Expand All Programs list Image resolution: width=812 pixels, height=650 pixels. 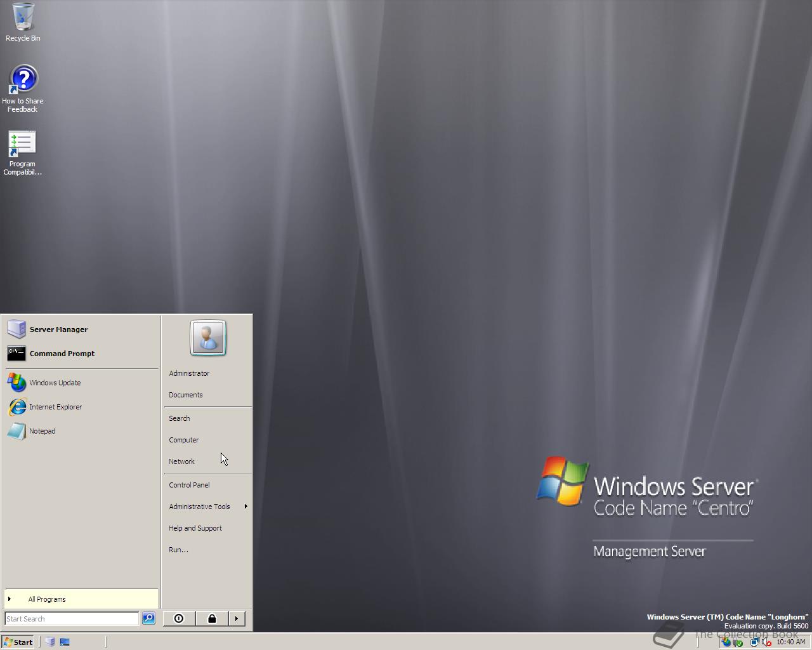point(81,599)
